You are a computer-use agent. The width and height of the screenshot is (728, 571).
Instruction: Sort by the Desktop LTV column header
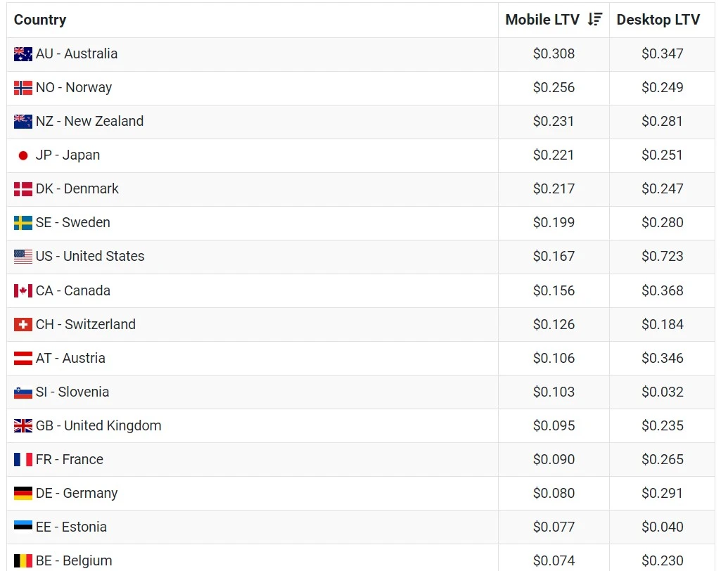coord(658,20)
